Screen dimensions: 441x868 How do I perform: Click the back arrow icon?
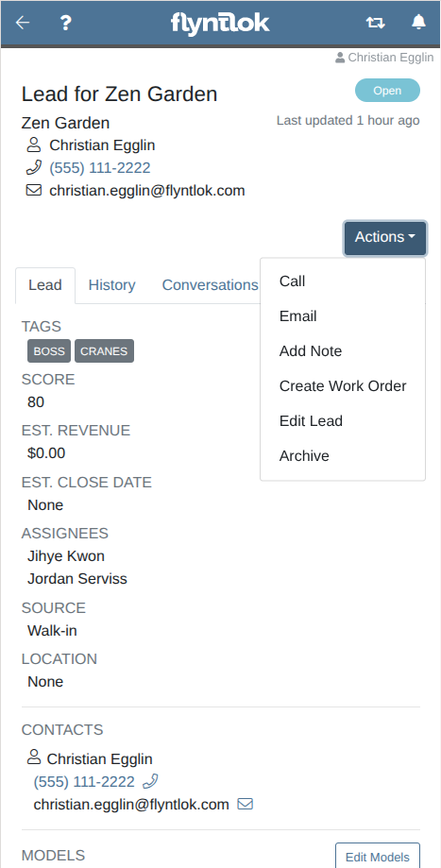[22, 23]
